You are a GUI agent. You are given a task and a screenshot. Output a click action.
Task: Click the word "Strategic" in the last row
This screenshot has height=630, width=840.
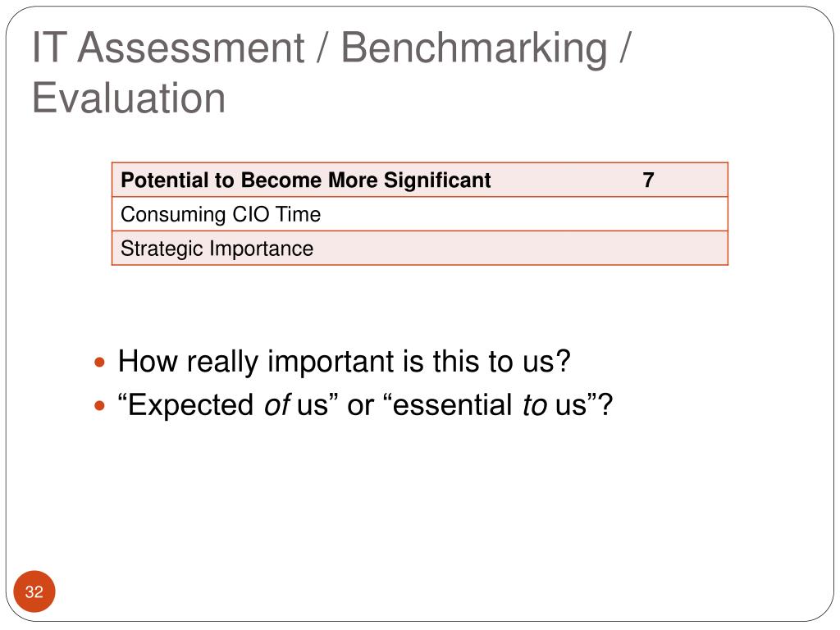tap(162, 249)
